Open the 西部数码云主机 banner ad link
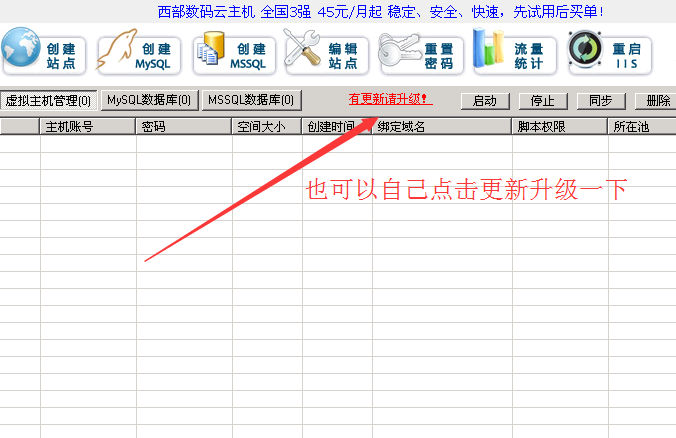This screenshot has height=438, width=676. click(380, 12)
